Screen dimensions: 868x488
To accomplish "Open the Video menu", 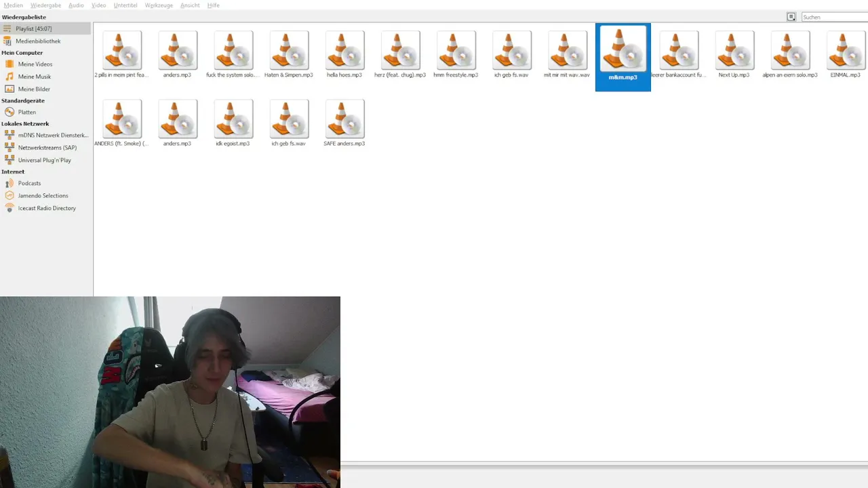I will pos(98,5).
